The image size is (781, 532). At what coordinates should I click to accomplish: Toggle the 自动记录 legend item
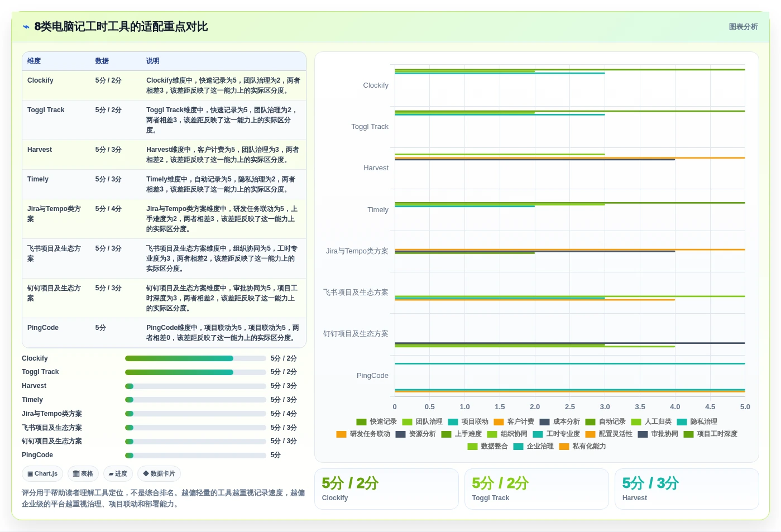coord(605,421)
